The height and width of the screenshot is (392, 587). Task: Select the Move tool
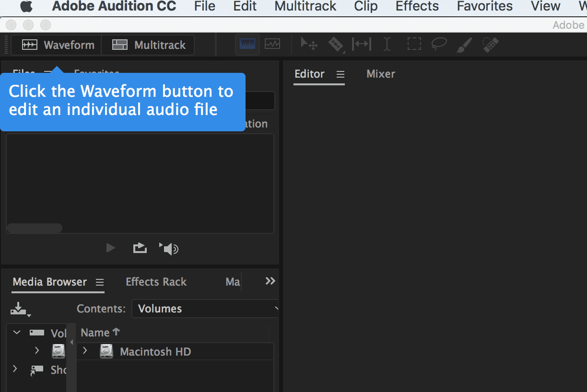[x=309, y=45]
